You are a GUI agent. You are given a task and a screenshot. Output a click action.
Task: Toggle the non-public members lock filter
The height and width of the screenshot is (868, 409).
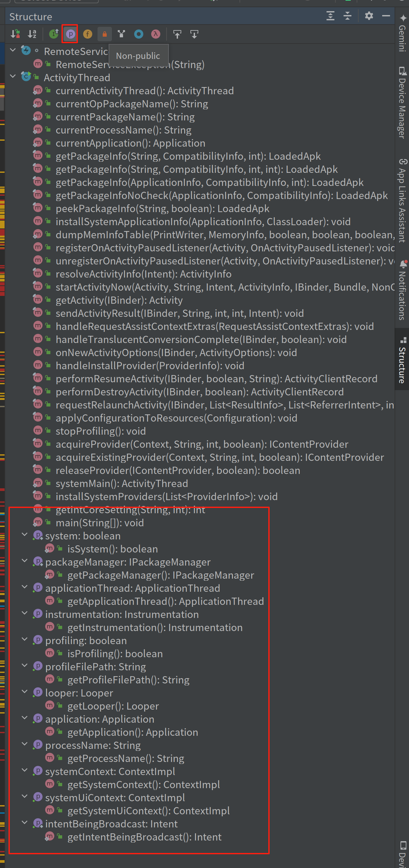(105, 34)
